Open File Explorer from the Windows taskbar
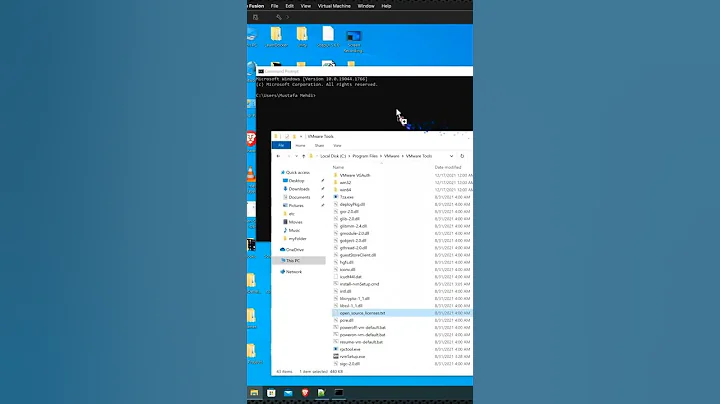 point(254,393)
